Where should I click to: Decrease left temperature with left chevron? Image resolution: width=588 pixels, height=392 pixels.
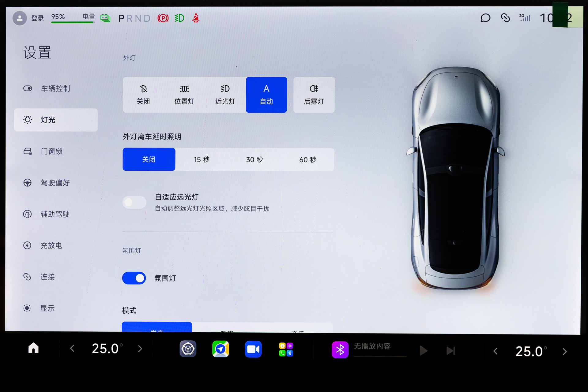pos(72,348)
